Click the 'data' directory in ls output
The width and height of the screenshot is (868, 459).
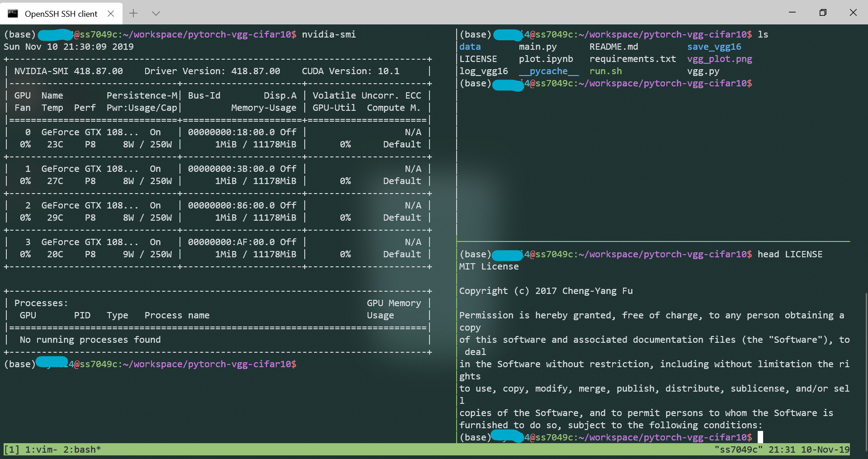pyautogui.click(x=470, y=47)
